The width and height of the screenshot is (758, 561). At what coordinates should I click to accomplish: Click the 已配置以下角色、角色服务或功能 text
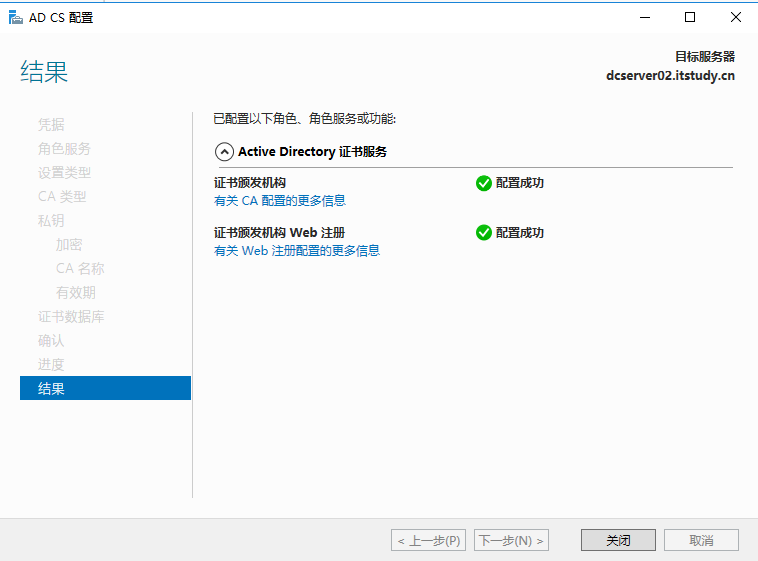click(x=305, y=118)
